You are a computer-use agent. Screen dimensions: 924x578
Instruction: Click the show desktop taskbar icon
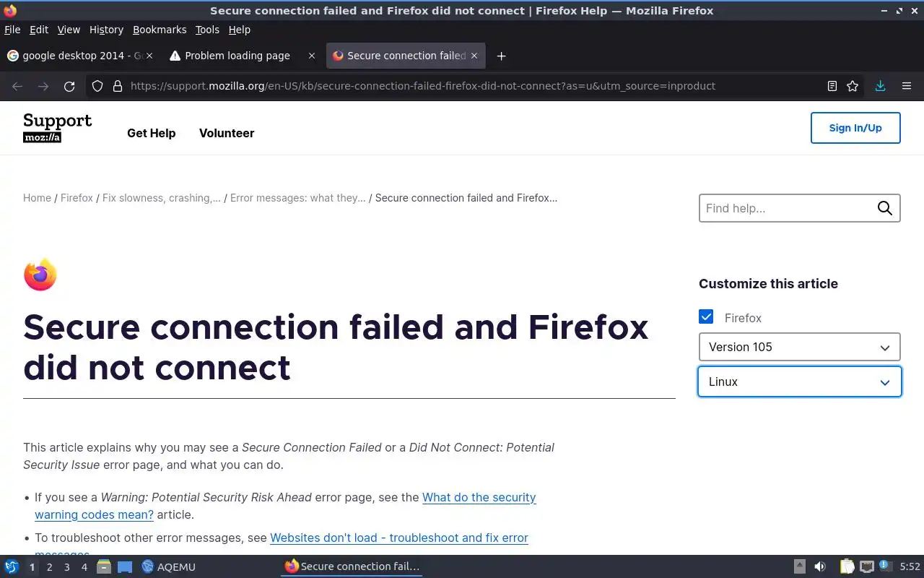click(125, 567)
